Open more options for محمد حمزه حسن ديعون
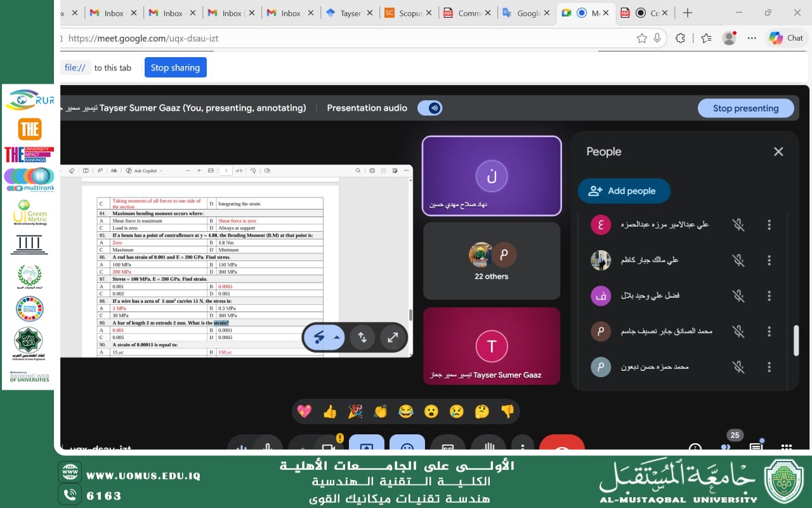This screenshot has width=812, height=508. pyautogui.click(x=769, y=367)
